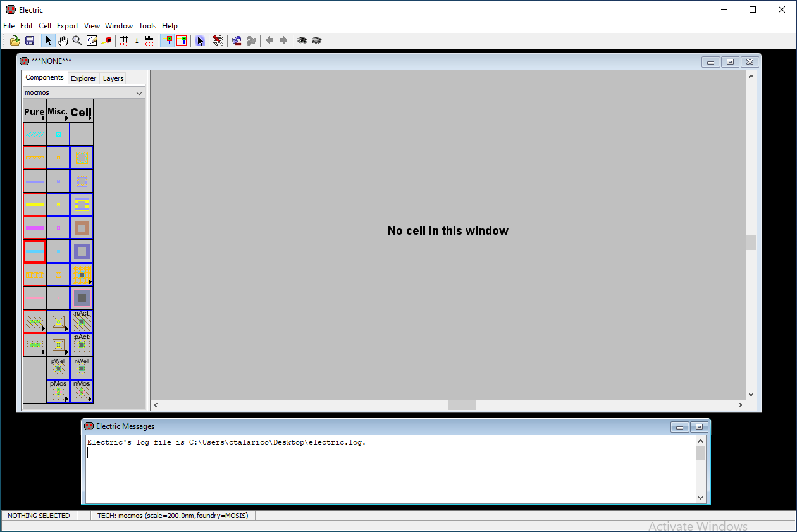Click the horizontal scrollbar thumb in the cell window
Image resolution: width=797 pixels, height=532 pixels.
[462, 405]
